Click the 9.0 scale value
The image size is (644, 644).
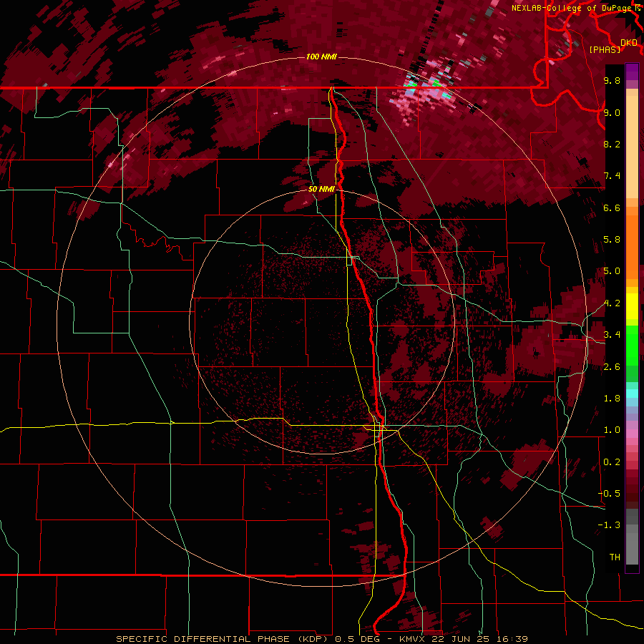(612, 112)
